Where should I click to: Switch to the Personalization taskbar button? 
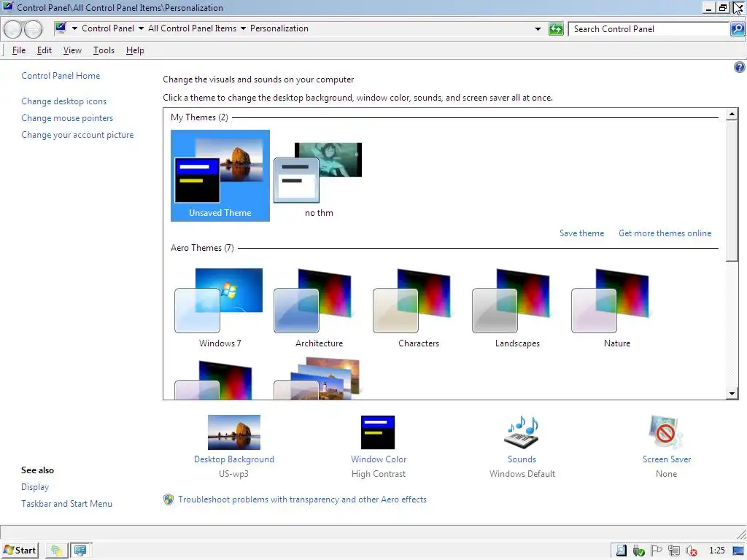click(x=80, y=551)
